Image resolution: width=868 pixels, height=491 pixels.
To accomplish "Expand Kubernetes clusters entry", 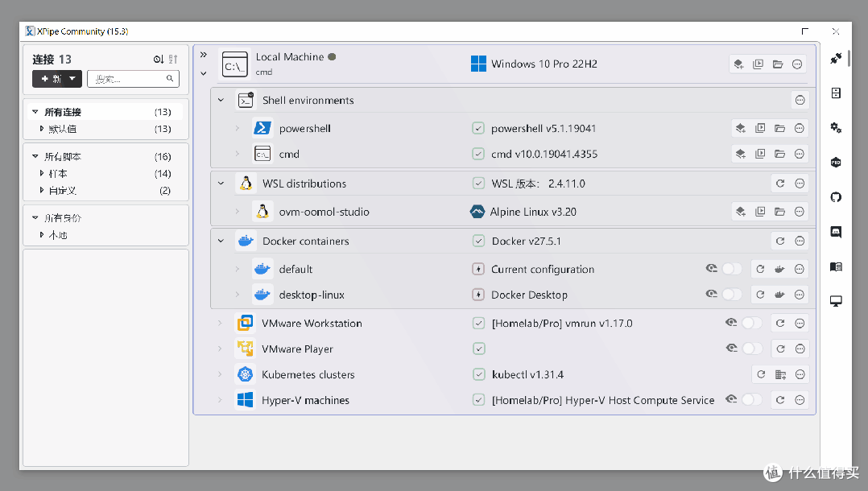I will point(220,375).
